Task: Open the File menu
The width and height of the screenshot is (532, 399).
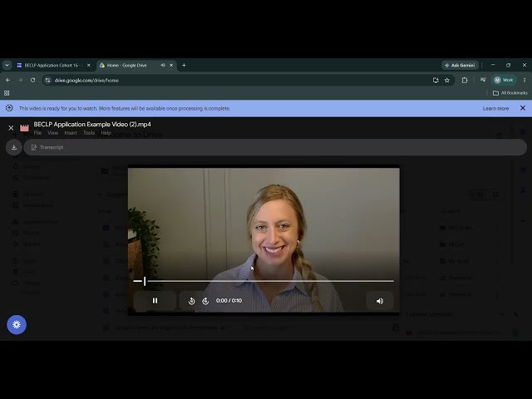Action: 37,133
